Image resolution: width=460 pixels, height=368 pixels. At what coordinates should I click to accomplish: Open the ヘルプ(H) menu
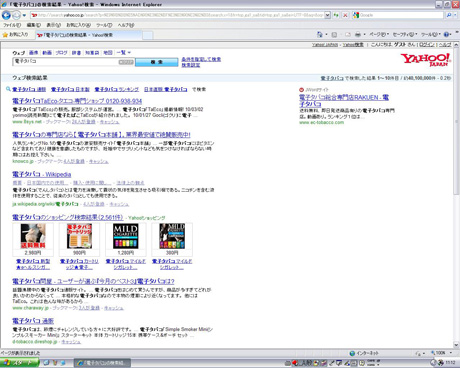126,25
